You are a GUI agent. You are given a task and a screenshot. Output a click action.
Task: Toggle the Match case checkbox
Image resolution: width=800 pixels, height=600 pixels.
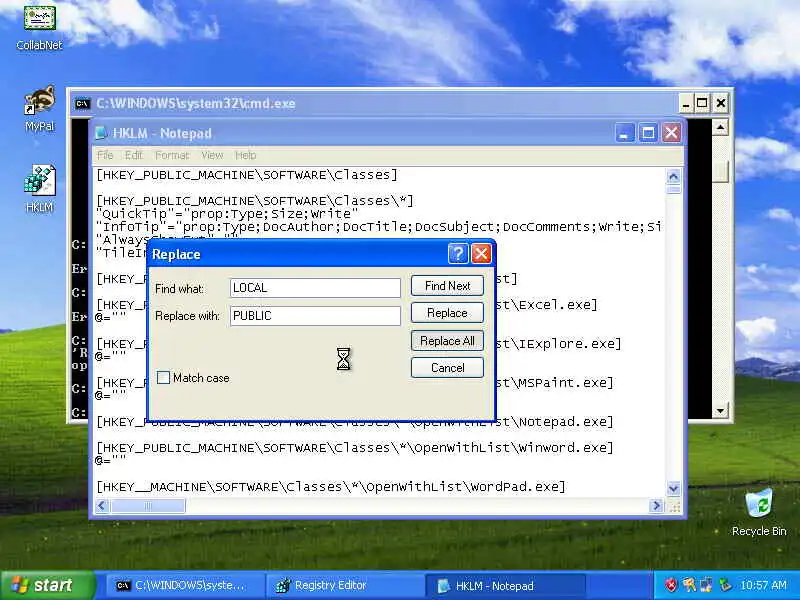pyautogui.click(x=163, y=378)
